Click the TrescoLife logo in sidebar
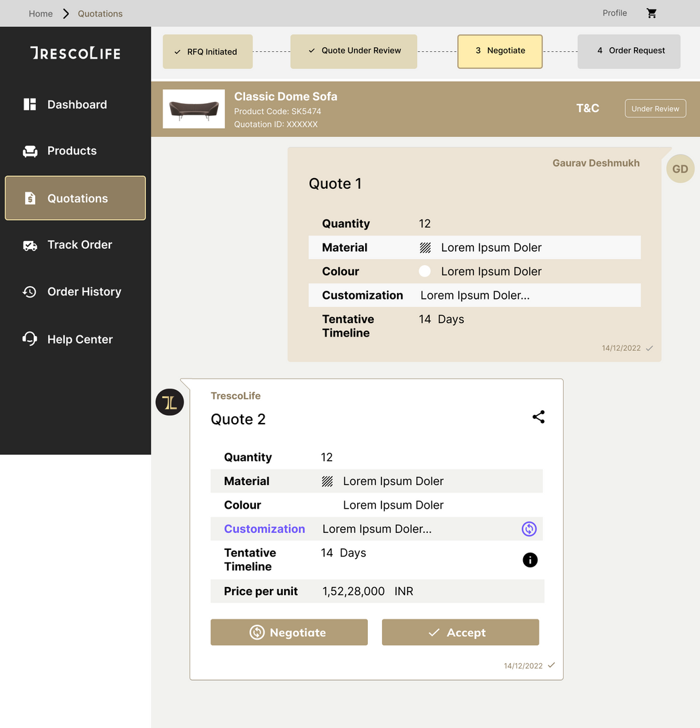This screenshot has width=700, height=728. pos(76,53)
